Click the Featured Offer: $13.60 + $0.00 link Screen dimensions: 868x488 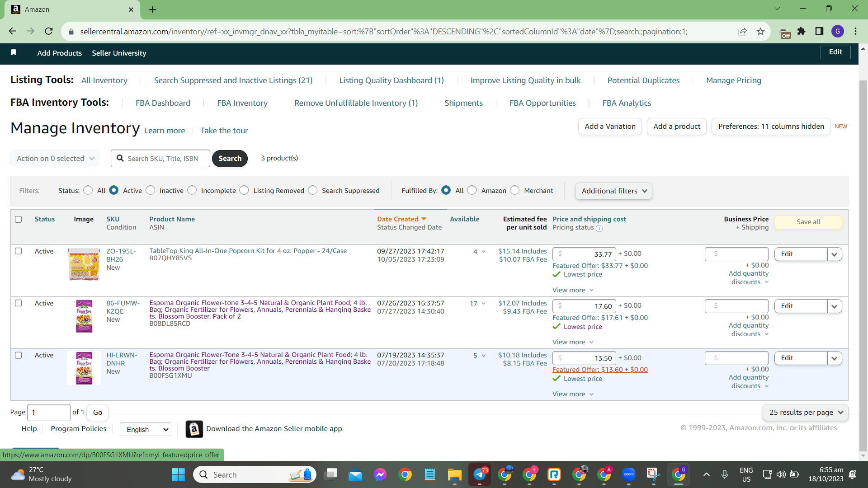point(600,370)
